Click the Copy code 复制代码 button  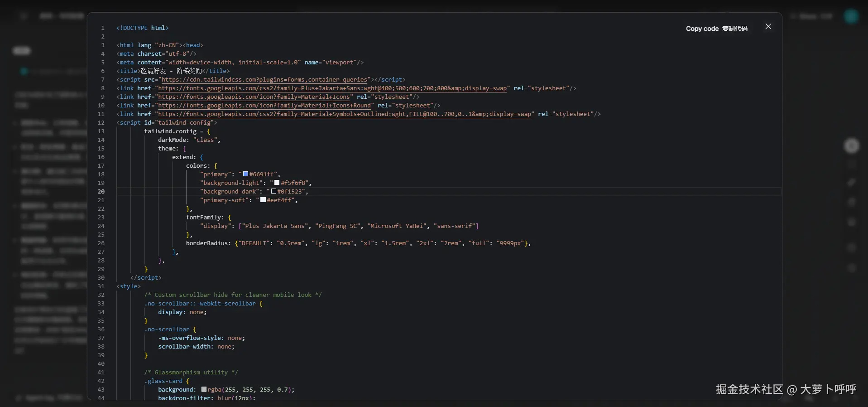[x=716, y=29]
